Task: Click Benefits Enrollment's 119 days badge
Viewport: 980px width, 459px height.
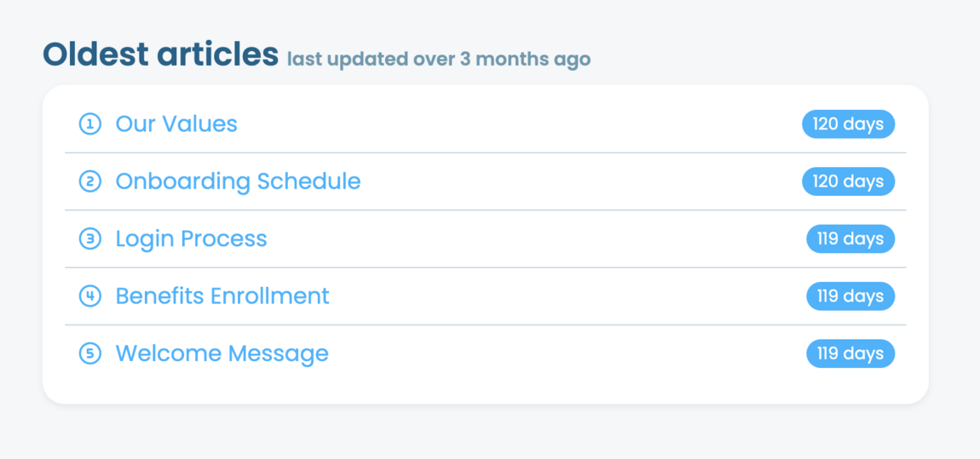Action: tap(850, 296)
